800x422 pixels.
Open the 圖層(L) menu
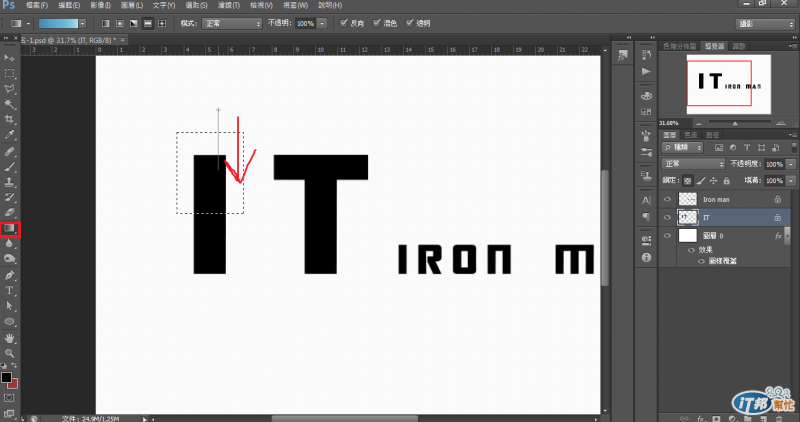click(132, 5)
